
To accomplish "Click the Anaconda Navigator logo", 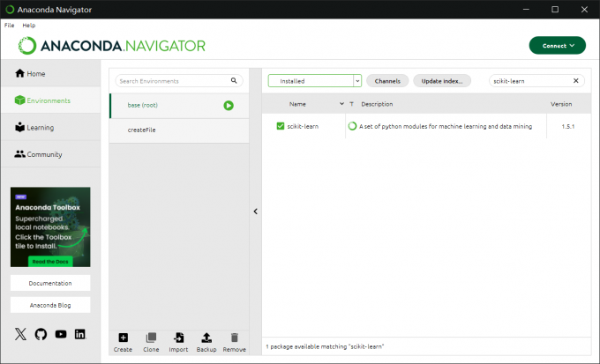I will pos(112,46).
